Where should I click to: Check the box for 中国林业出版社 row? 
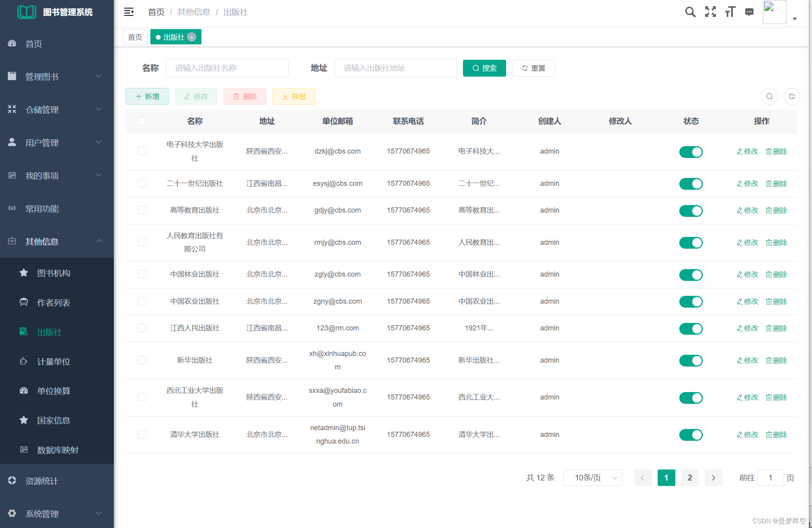coord(142,274)
